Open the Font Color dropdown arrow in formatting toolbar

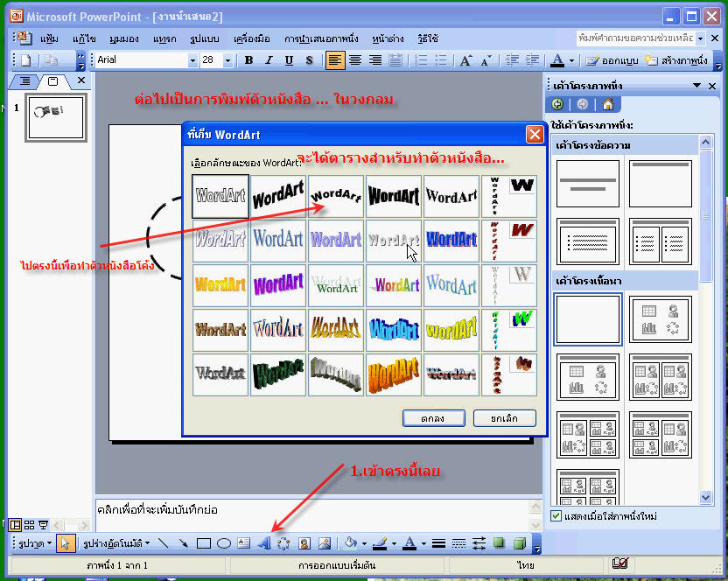[571, 60]
